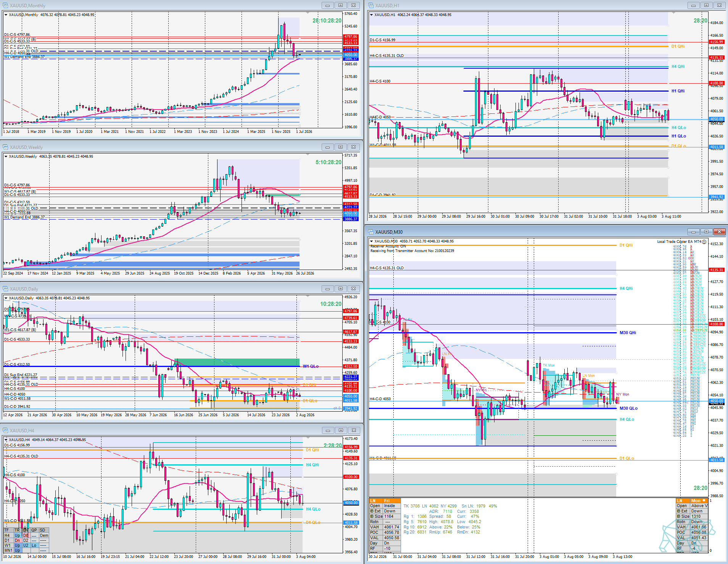Minimize the XAUUSD,Monthly chart window
The height and width of the screenshot is (564, 728).
(327, 5)
